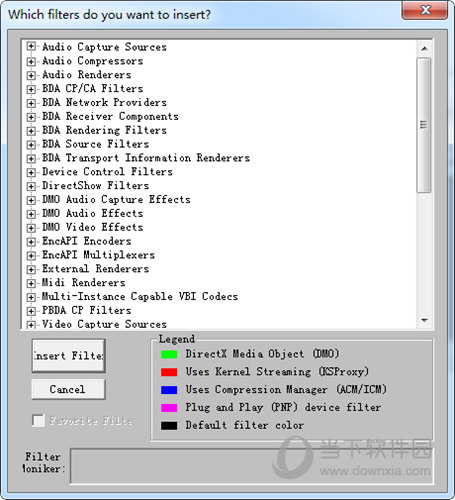The width and height of the screenshot is (455, 500).
Task: Select the Audio Capture Sources text
Action: pyautogui.click(x=104, y=47)
